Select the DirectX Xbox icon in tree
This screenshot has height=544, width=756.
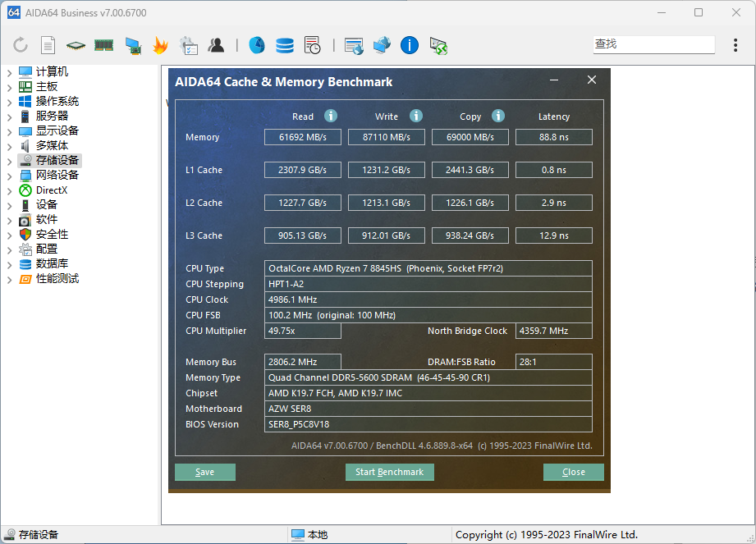[25, 190]
